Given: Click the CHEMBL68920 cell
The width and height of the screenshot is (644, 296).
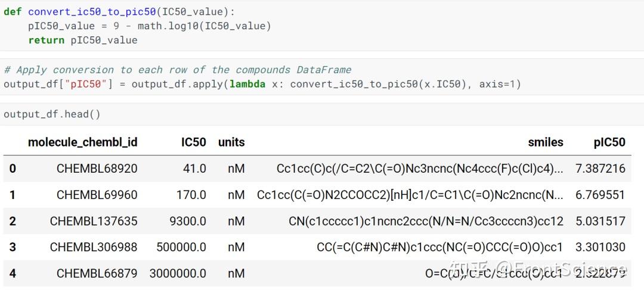Looking at the screenshot, I should [97, 169].
